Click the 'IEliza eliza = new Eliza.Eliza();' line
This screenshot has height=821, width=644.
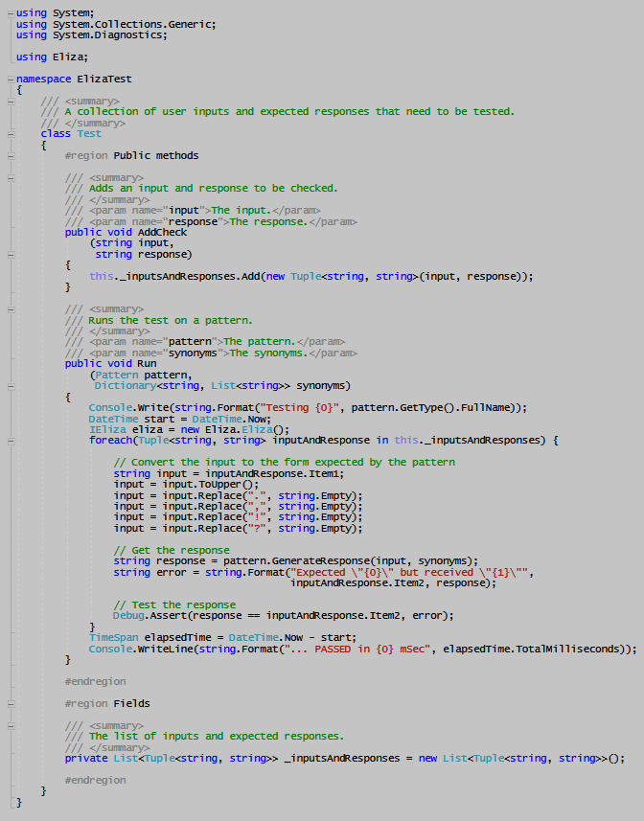point(189,430)
